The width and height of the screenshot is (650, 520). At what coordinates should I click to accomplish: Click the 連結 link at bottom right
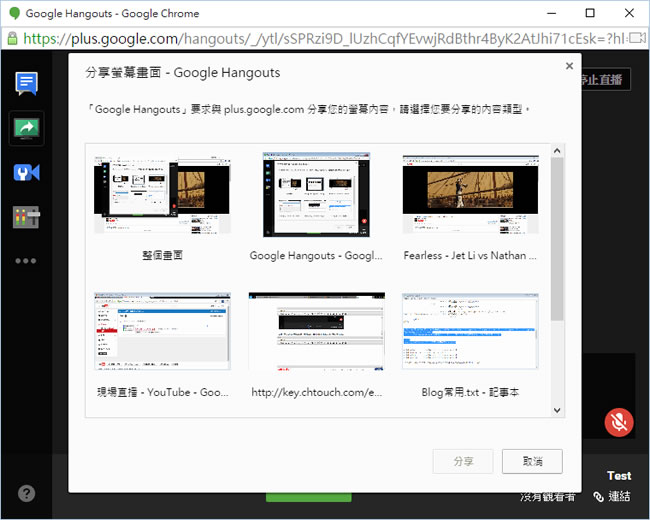[612, 496]
